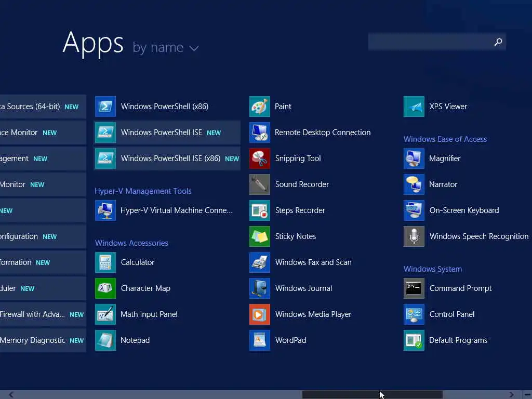Open the Memory Diagnostic tile

(43, 340)
